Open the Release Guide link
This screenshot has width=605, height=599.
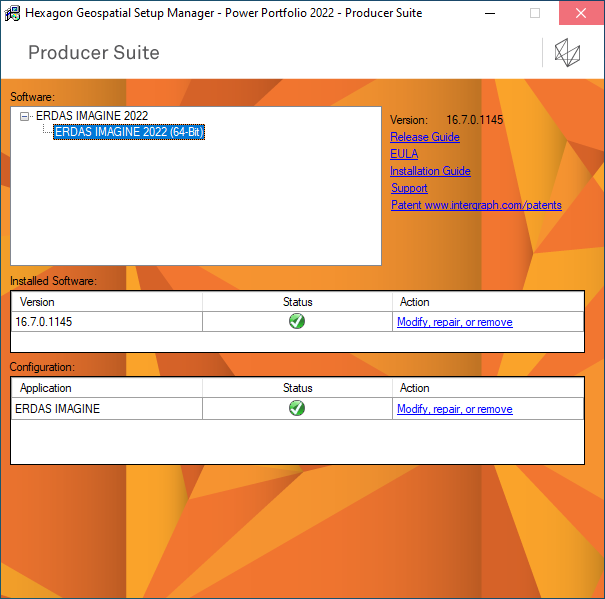click(x=425, y=137)
